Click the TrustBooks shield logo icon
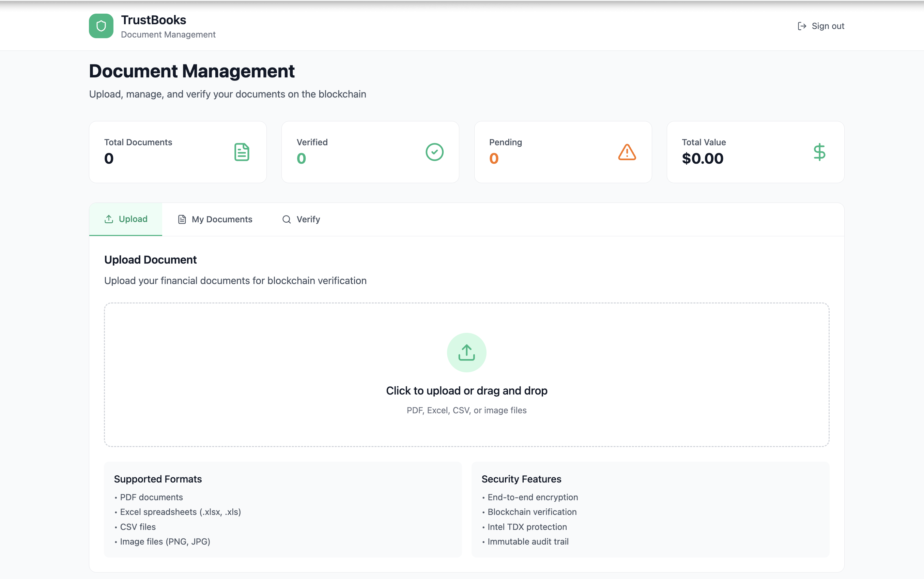The width and height of the screenshot is (924, 579). point(101,26)
